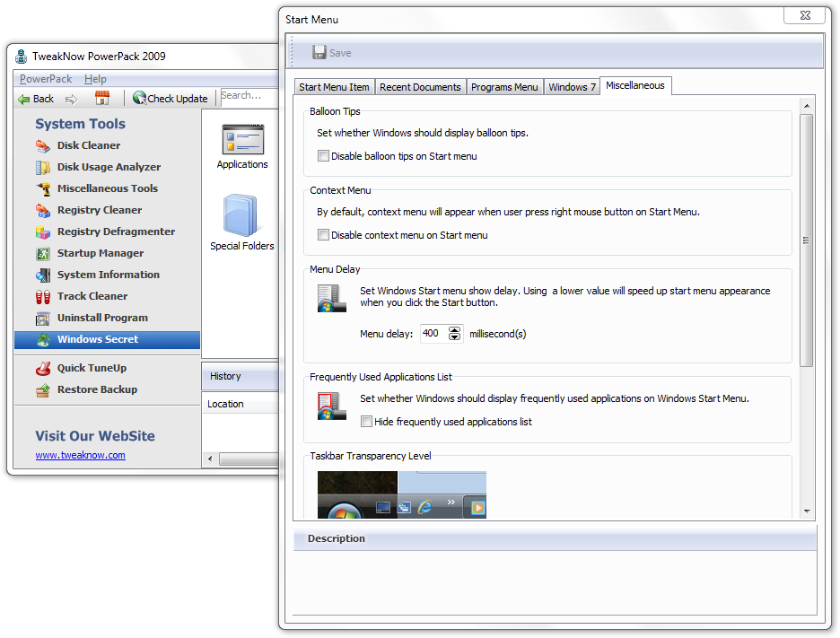
Task: Click the System Information icon
Action: pos(43,275)
